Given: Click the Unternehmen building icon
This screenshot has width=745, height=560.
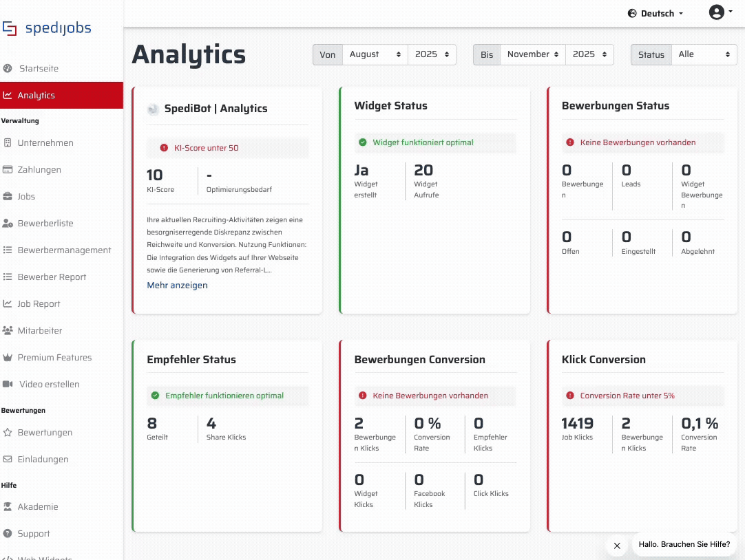Looking at the screenshot, I should coord(8,143).
